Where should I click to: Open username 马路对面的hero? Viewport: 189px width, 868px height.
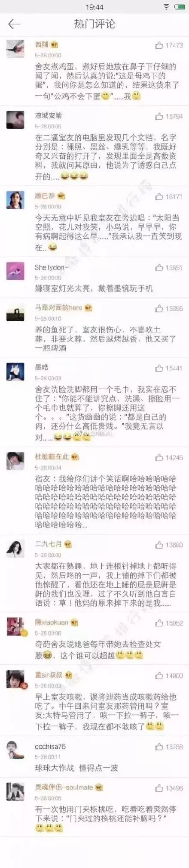click(58, 307)
